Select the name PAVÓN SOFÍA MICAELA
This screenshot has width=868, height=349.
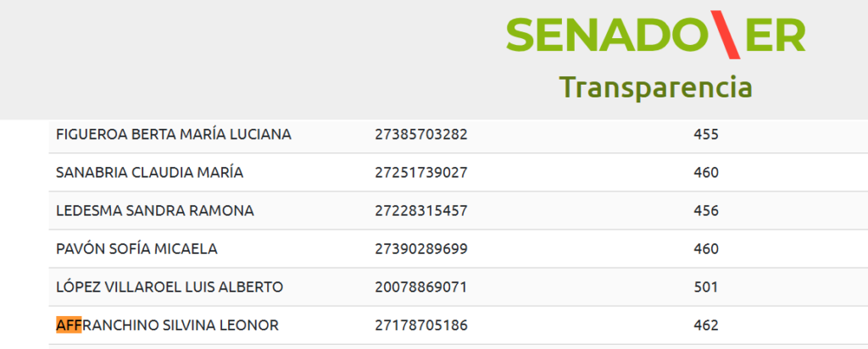click(136, 249)
